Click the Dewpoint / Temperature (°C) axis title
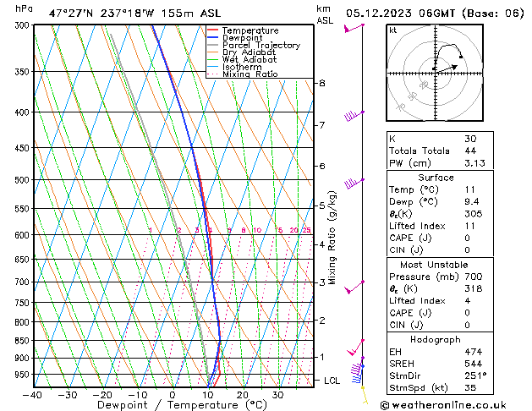This screenshot has width=532, height=411. (182, 405)
